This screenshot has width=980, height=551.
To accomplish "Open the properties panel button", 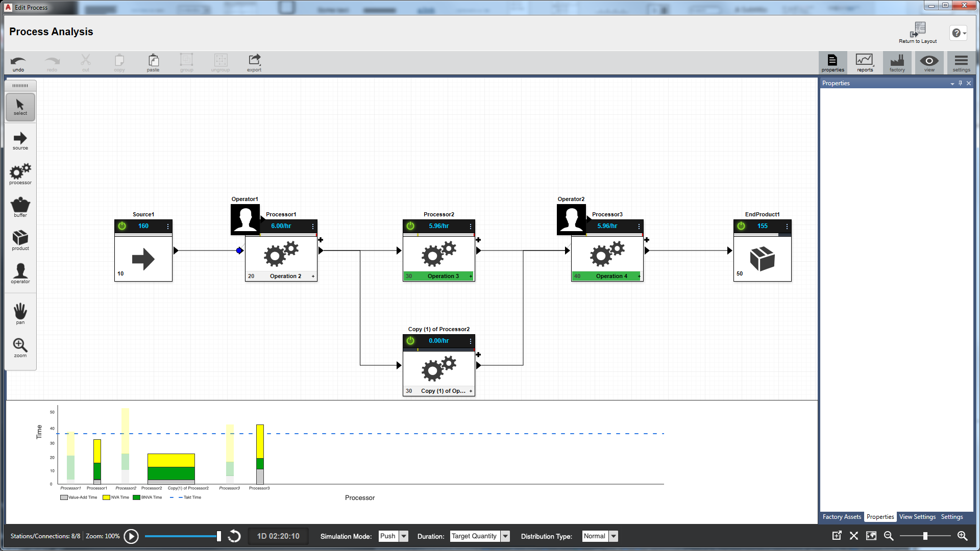I will click(832, 63).
